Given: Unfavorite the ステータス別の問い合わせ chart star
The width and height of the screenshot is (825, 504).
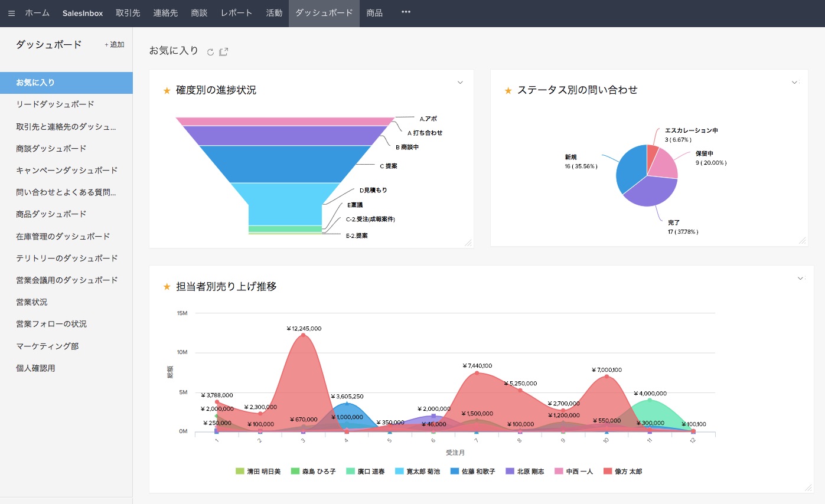Looking at the screenshot, I should coord(508,90).
